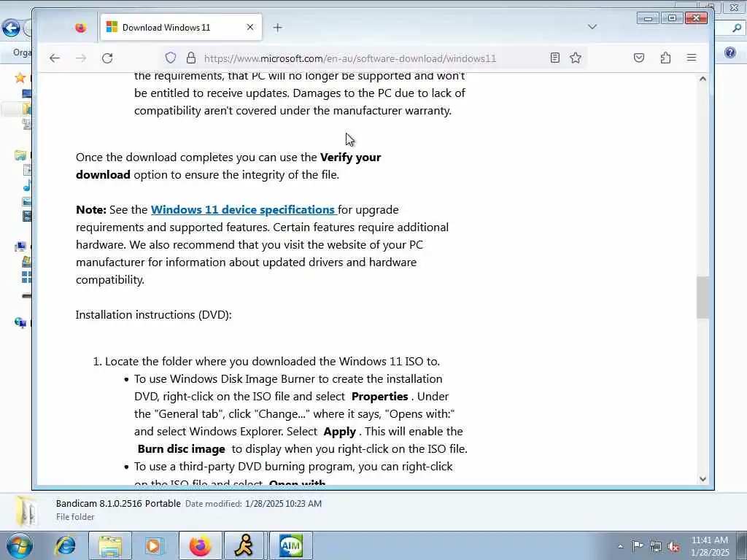747x560 pixels.
Task: Click Explorer help question mark icon
Action: click(729, 52)
